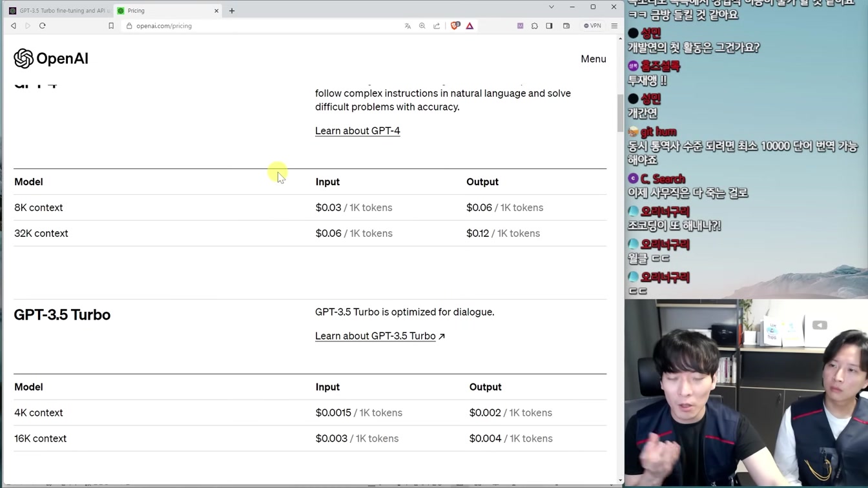Viewport: 868px width, 488px height.
Task: Click the Brave Rewards triangle icon
Action: pos(470,26)
